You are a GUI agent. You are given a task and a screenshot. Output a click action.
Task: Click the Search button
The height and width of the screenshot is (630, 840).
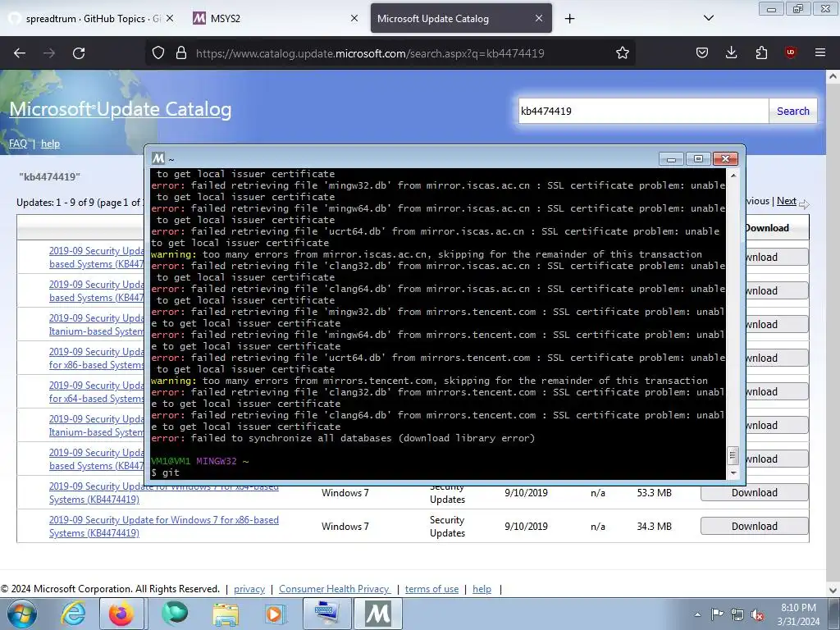coord(793,111)
